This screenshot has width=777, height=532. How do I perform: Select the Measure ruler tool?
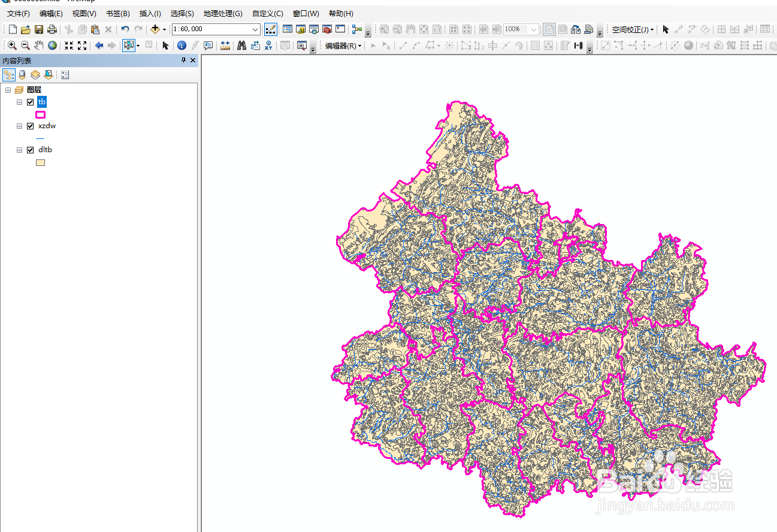(225, 46)
